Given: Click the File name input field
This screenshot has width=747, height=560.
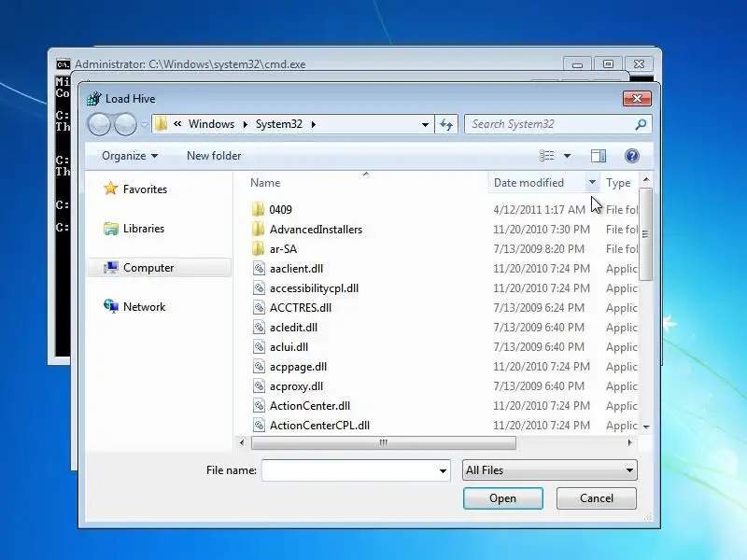Looking at the screenshot, I should [x=356, y=470].
